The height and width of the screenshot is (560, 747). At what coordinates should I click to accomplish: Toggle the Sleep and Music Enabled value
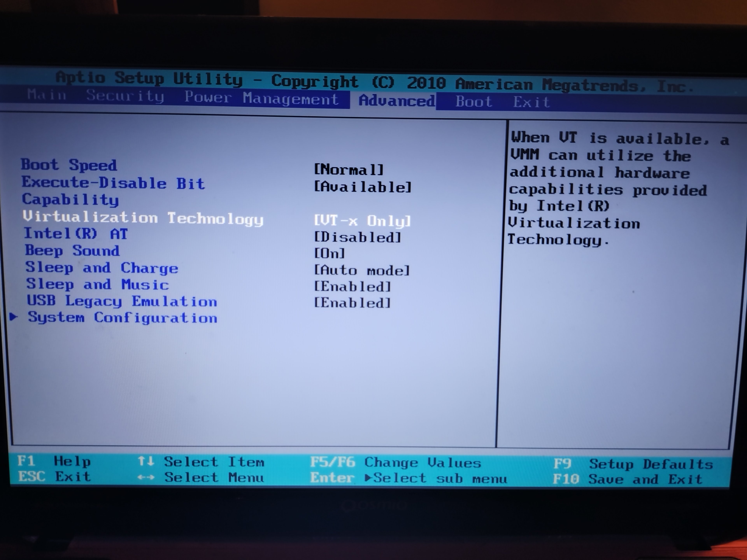[352, 287]
